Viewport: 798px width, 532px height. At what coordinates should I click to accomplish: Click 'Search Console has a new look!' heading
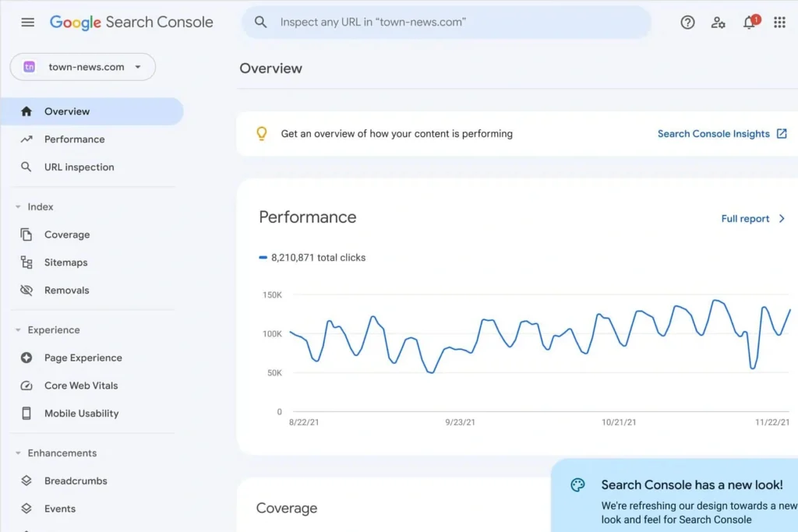[692, 484]
